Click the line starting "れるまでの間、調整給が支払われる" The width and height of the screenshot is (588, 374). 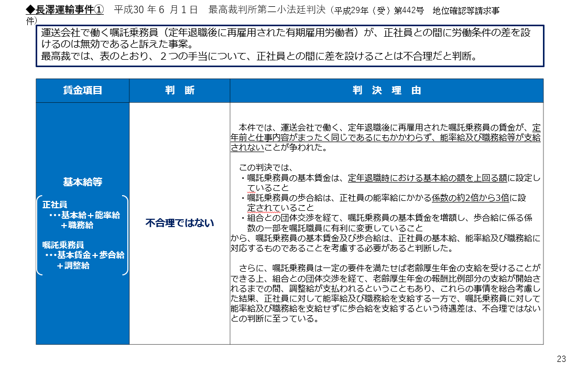point(386,288)
